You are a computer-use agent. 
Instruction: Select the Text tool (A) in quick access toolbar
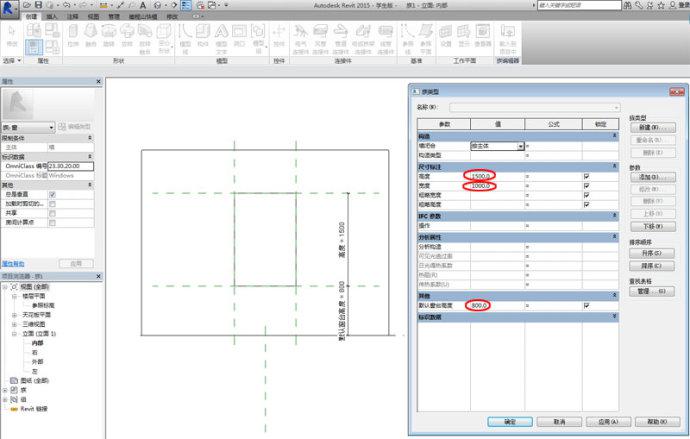click(x=144, y=5)
